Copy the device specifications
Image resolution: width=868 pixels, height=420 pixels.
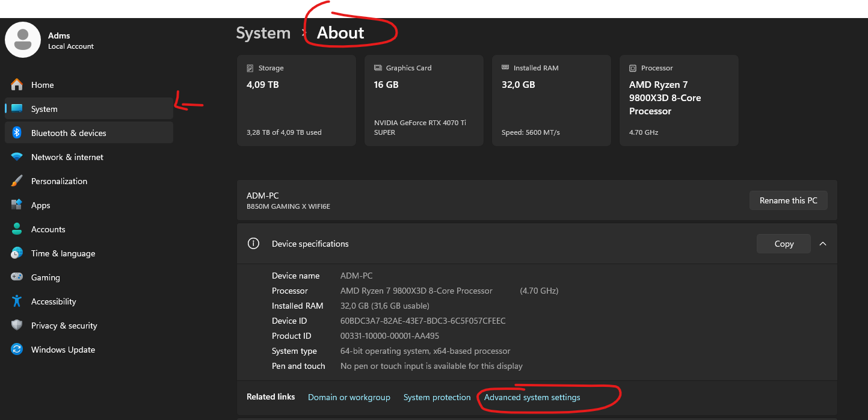(784, 244)
